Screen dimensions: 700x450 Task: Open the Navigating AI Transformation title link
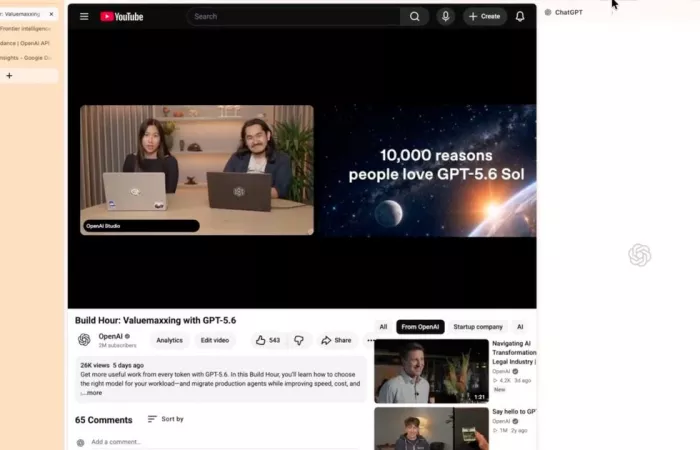point(514,352)
